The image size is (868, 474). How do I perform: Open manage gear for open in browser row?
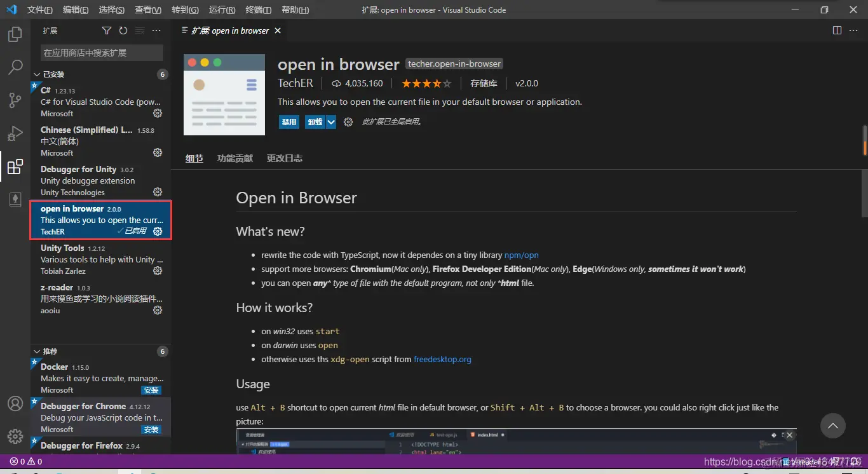pos(158,231)
